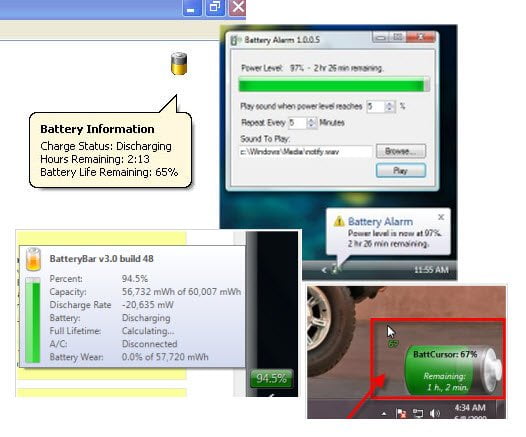
Task: Click the Sound To Play path field
Action: tap(306, 152)
